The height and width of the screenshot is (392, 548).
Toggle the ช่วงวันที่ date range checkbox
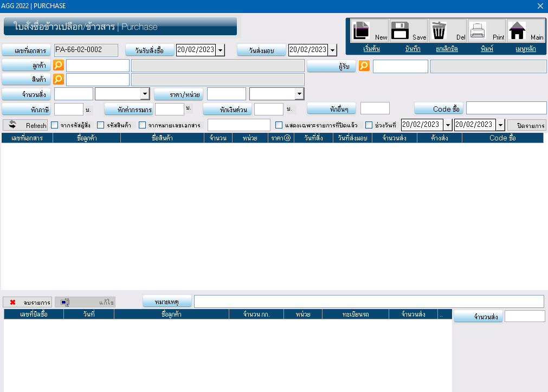[369, 125]
